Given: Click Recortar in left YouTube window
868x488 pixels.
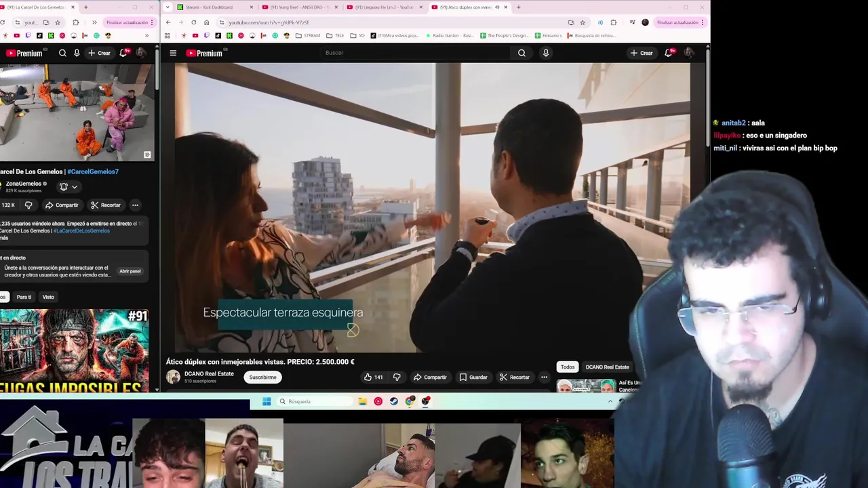Looking at the screenshot, I should click(x=106, y=205).
